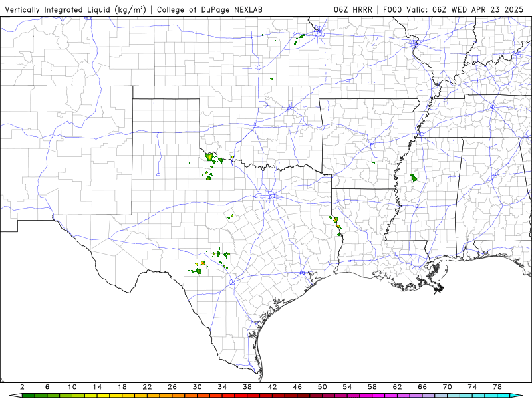Click the "College of DuPage NEXLAB" label
This screenshot has width=532, height=399.
(209, 9)
